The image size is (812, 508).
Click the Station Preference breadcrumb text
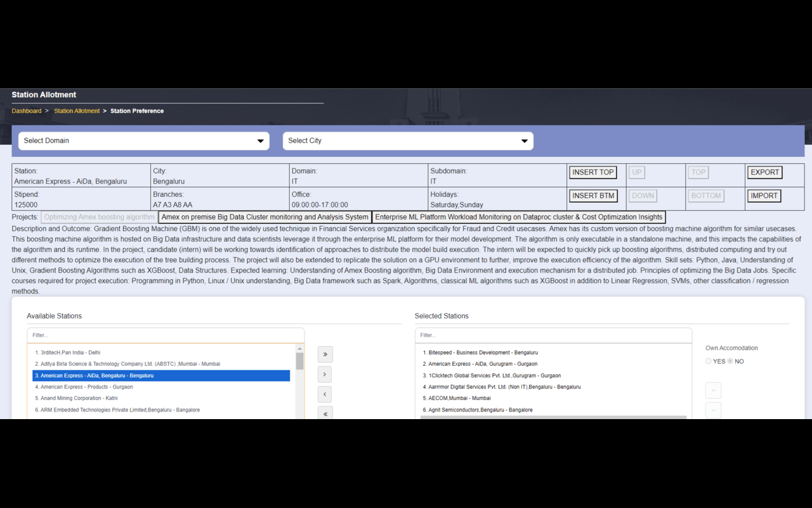coord(137,111)
